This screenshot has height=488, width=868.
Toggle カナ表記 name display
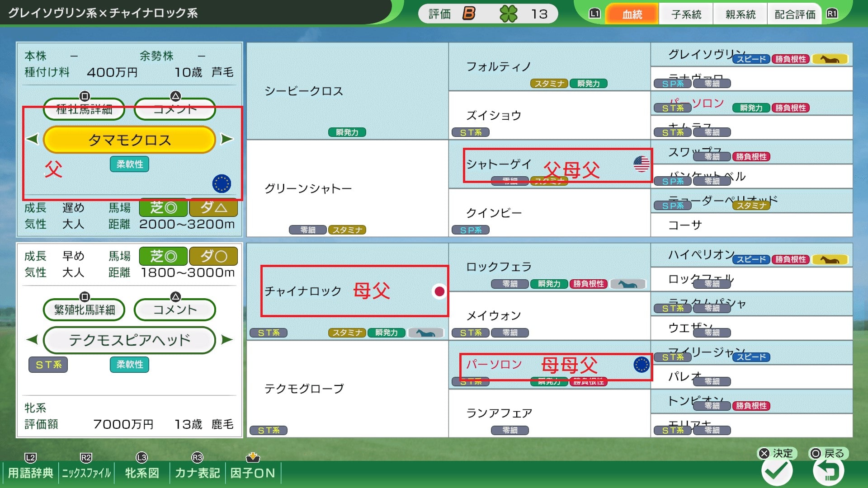(197, 473)
